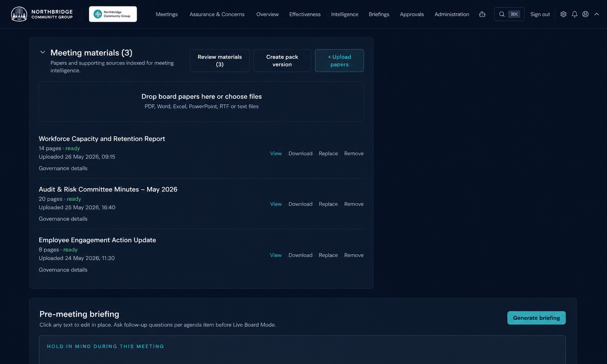
Task: Click the drop board papers upload zone
Action: [201, 102]
